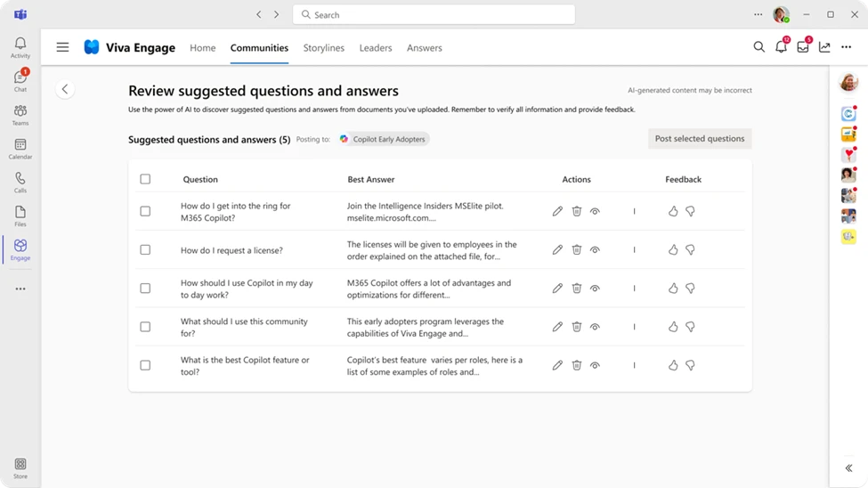Check the 'How do I request a license?' row
This screenshot has width=868, height=488.
click(x=145, y=250)
